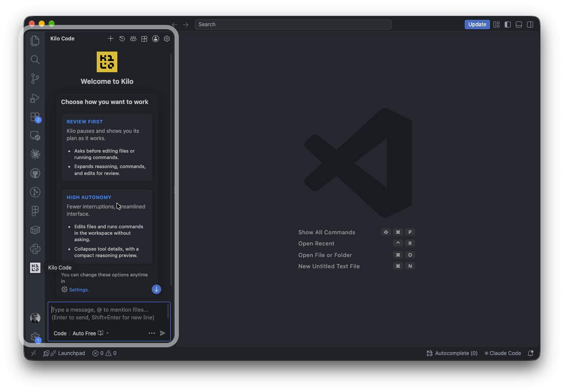Click the yellow Kilo logo

click(107, 62)
